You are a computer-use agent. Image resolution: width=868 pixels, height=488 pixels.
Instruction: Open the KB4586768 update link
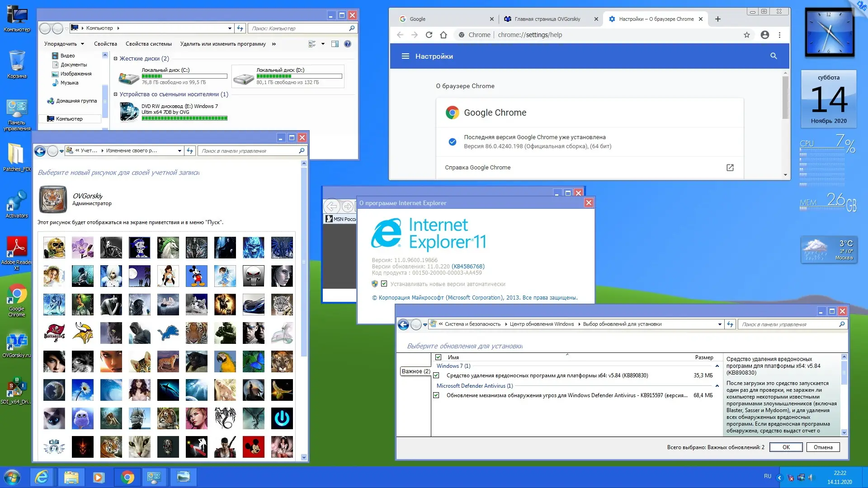(468, 267)
